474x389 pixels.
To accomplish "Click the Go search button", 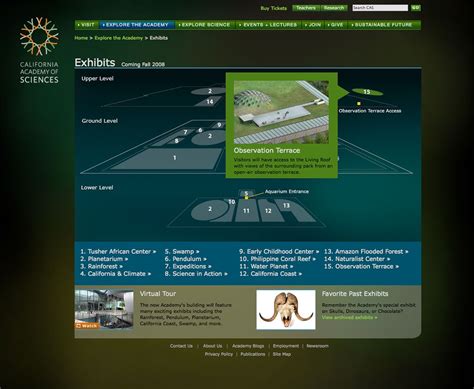I will click(x=415, y=8).
